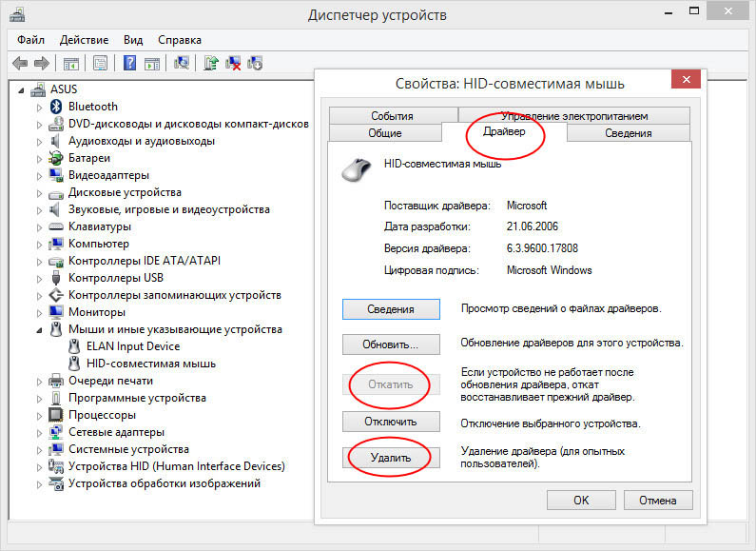Click driver date value 21.06.2006
The height and width of the screenshot is (551, 756).
(532, 226)
